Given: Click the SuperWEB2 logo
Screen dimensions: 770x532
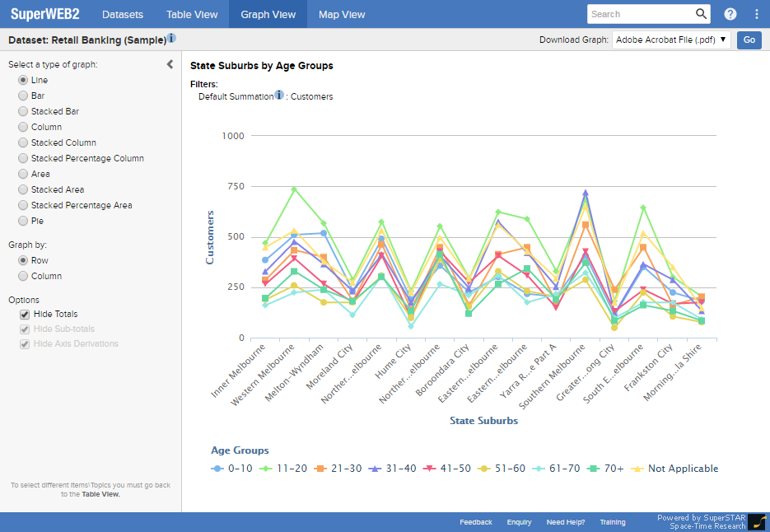Looking at the screenshot, I should point(44,14).
